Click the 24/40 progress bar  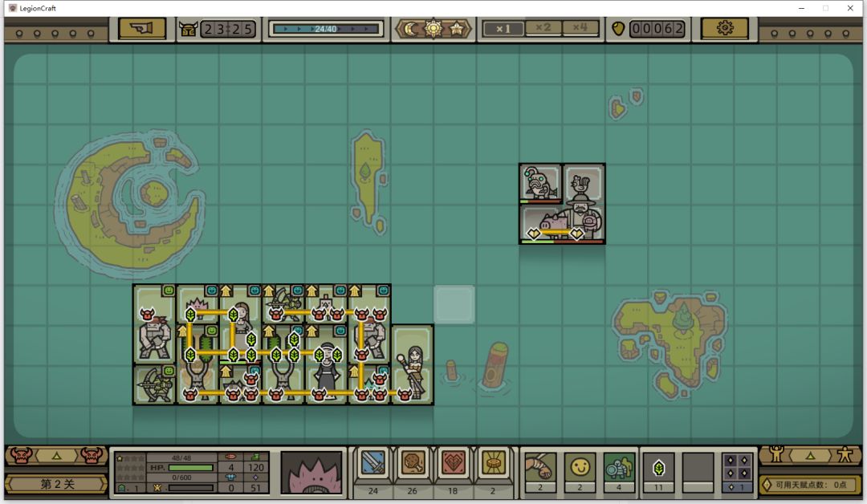click(326, 29)
